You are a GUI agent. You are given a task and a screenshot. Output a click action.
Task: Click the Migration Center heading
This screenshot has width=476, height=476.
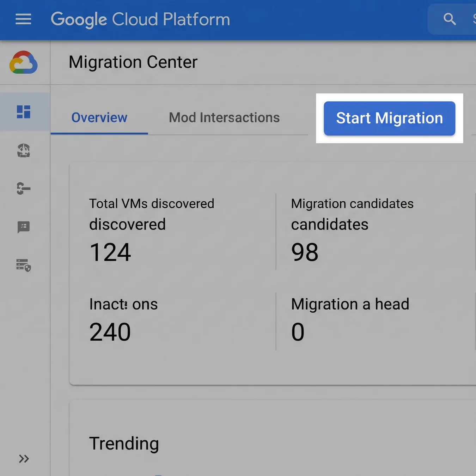tap(133, 62)
